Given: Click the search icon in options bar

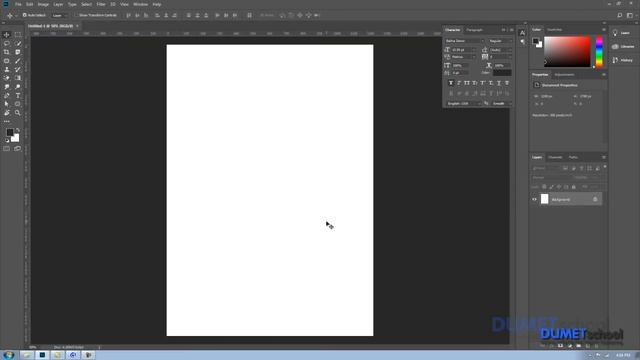Looking at the screenshot, I should click(x=620, y=16).
